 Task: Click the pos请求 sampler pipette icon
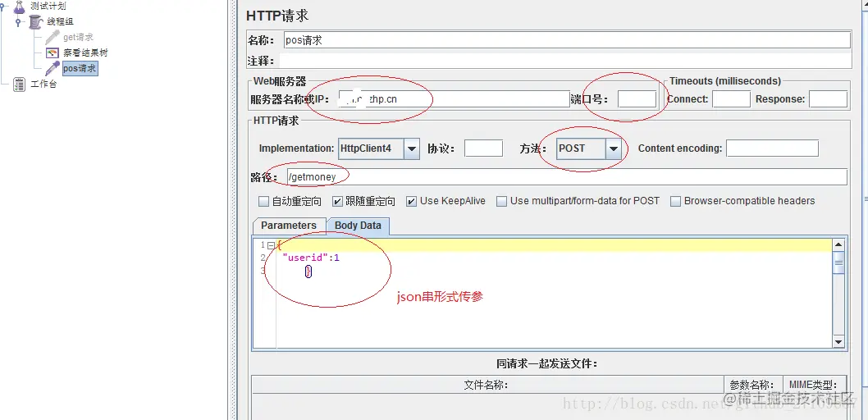[x=53, y=69]
